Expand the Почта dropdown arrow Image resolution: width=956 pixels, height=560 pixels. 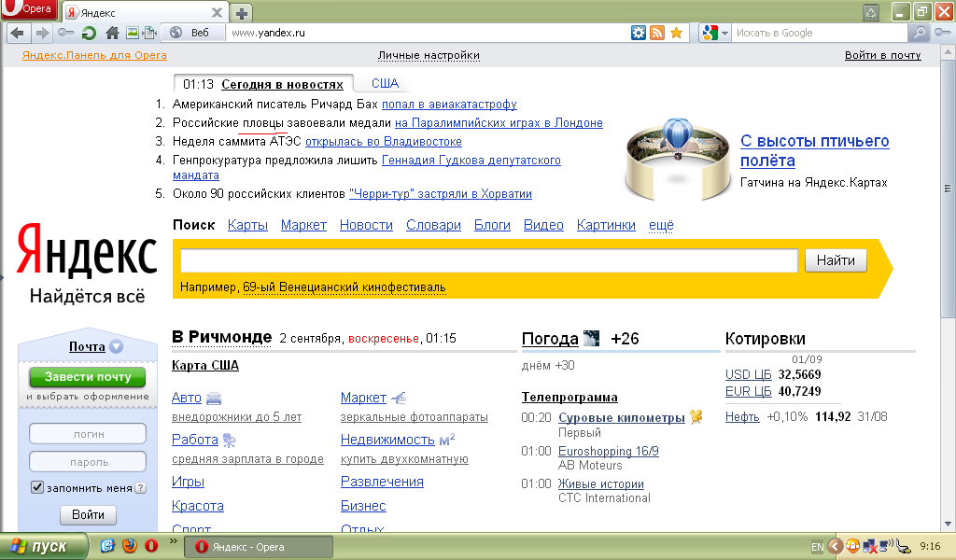pos(117,346)
